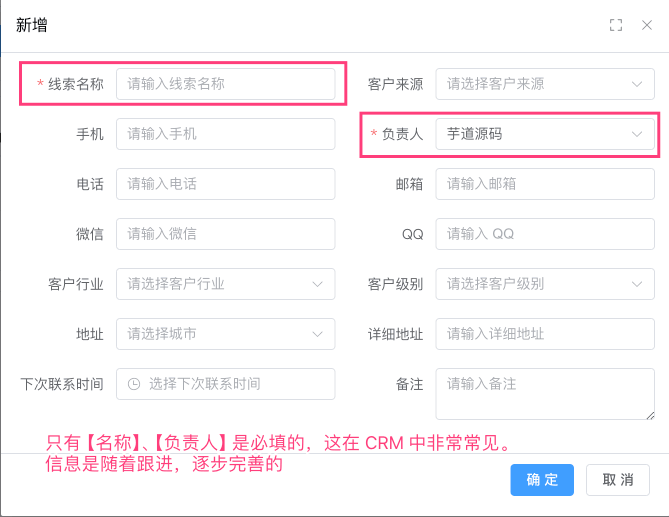Click the 微信 input field

pos(225,234)
